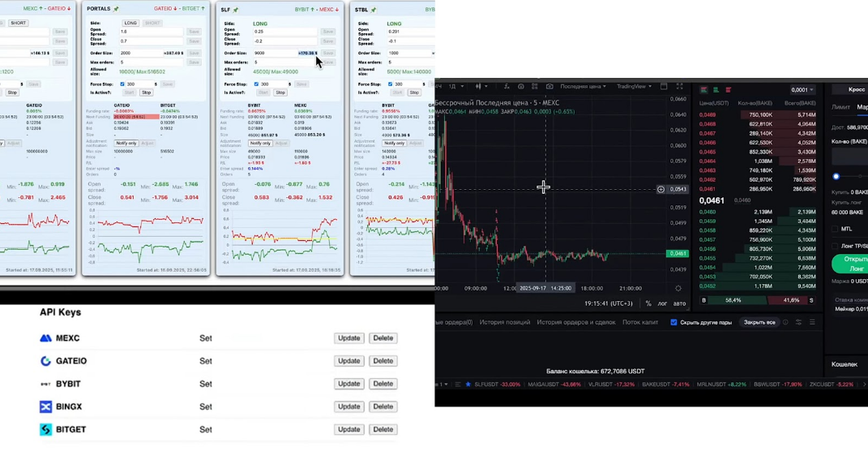Open order book precision 0,0001 dropdown
This screenshot has height=460, width=868.
click(802, 90)
